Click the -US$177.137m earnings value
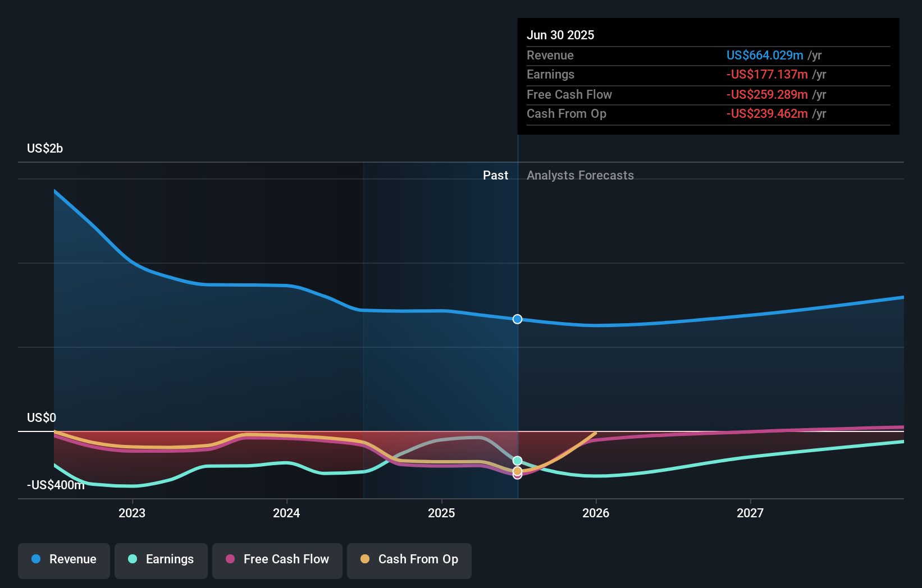The width and height of the screenshot is (922, 588). tap(767, 75)
